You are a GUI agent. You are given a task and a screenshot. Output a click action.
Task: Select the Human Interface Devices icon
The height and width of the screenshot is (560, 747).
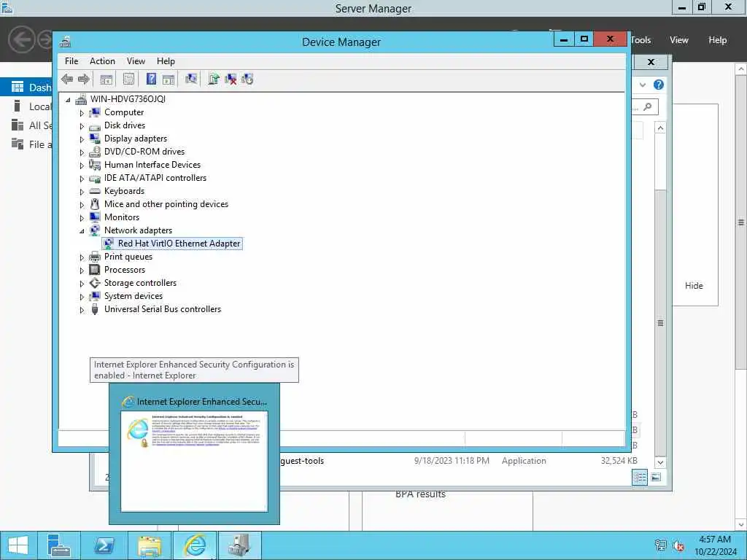pyautogui.click(x=95, y=165)
